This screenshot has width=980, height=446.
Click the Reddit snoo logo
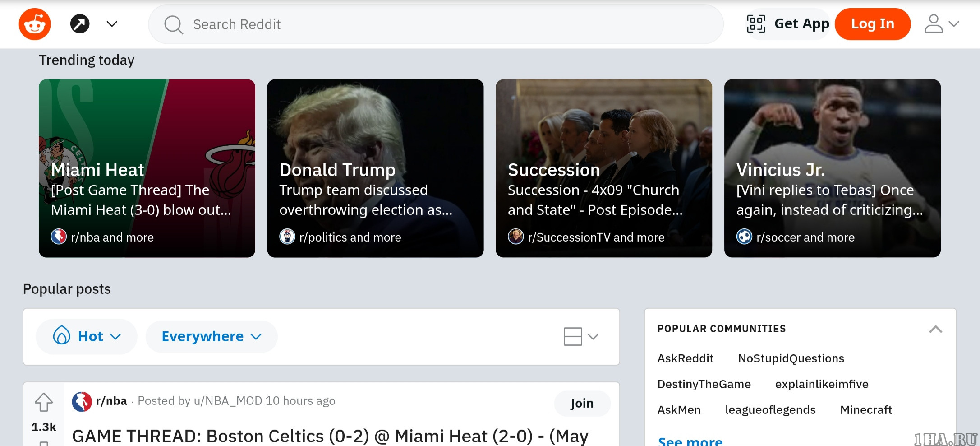pyautogui.click(x=35, y=24)
